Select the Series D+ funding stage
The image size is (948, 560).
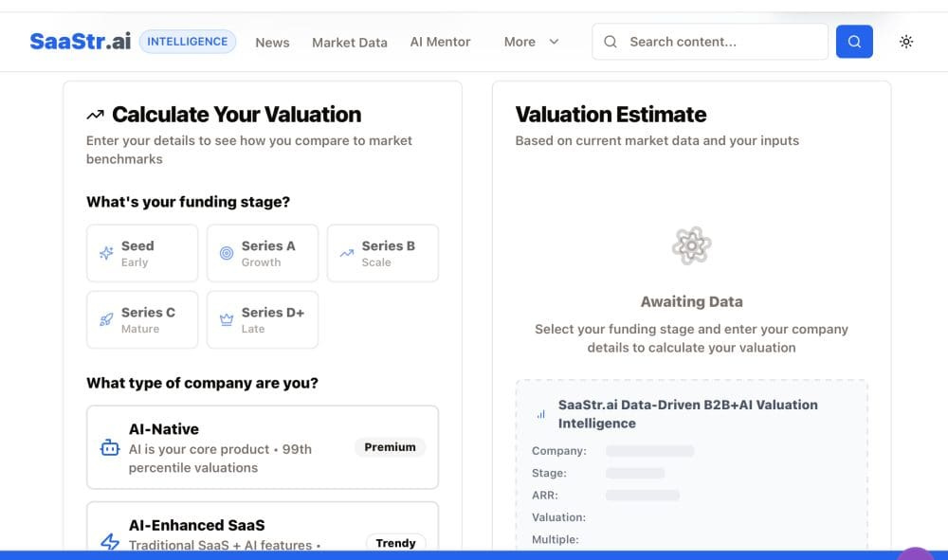(x=263, y=319)
